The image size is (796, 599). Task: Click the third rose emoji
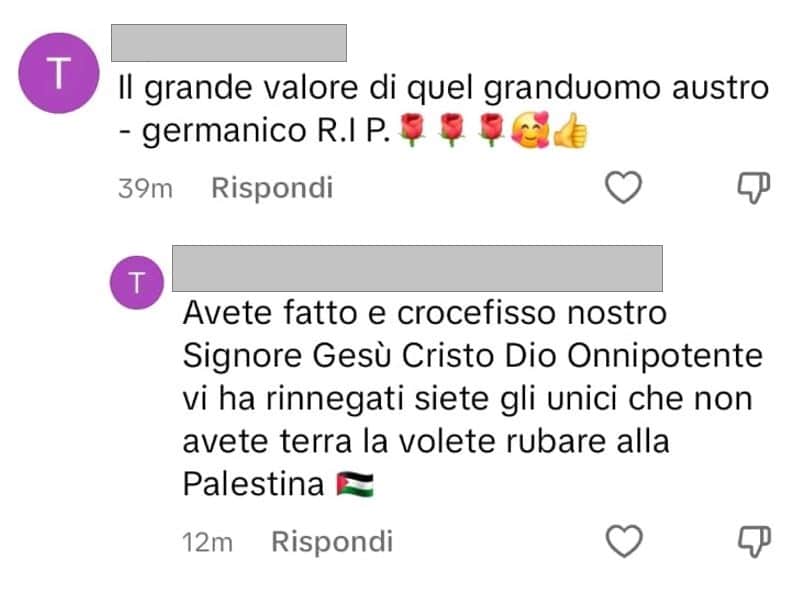[491, 130]
